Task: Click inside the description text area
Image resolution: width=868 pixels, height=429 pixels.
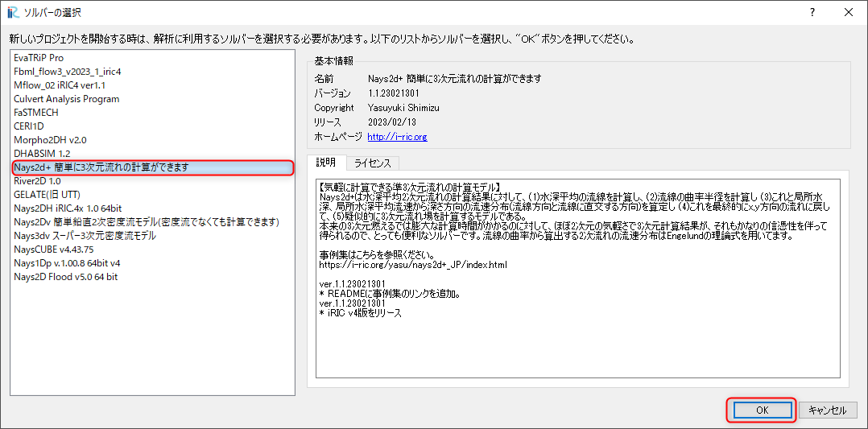Action: [x=578, y=278]
